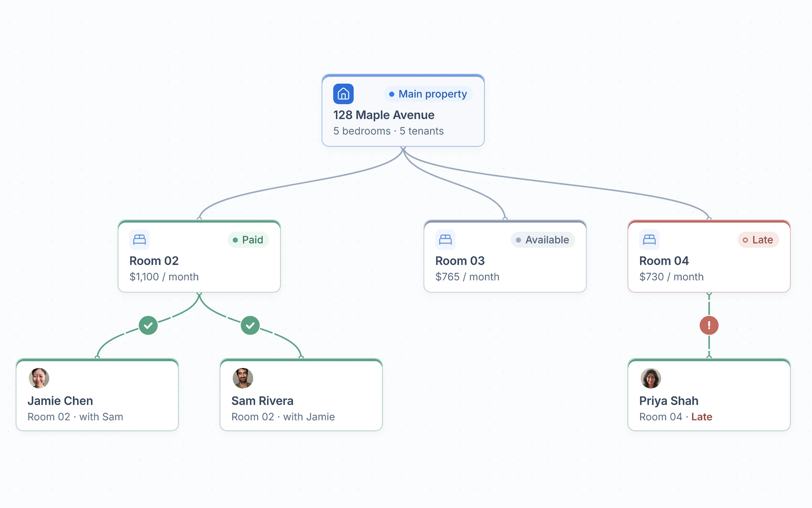The height and width of the screenshot is (508, 812).
Task: Select the Room 03 node title
Action: coord(460,261)
